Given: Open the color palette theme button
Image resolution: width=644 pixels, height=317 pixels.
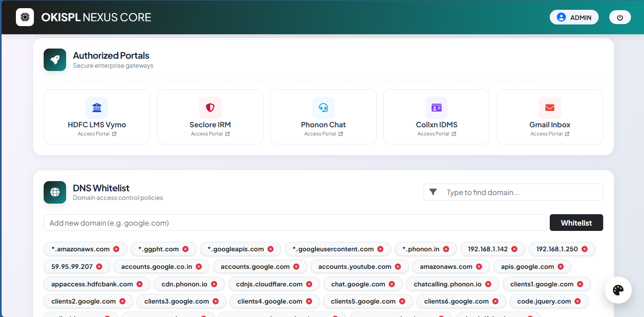Looking at the screenshot, I should pyautogui.click(x=618, y=290).
